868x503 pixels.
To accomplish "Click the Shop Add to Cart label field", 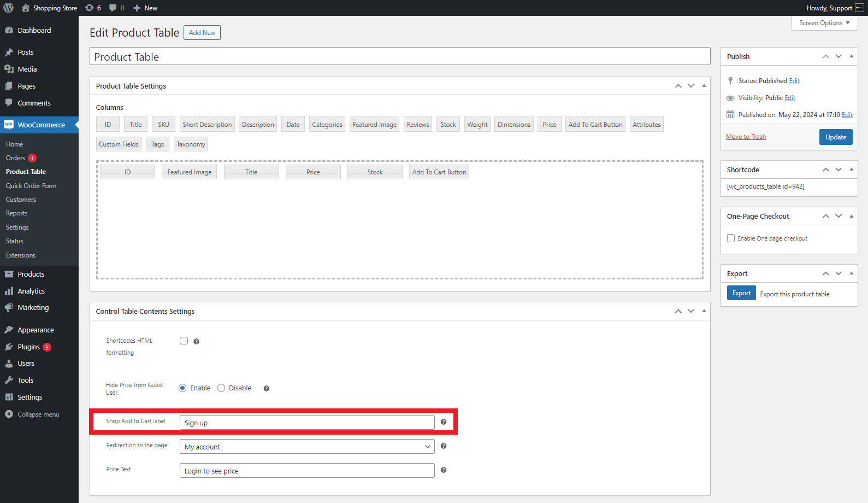I will tap(307, 423).
